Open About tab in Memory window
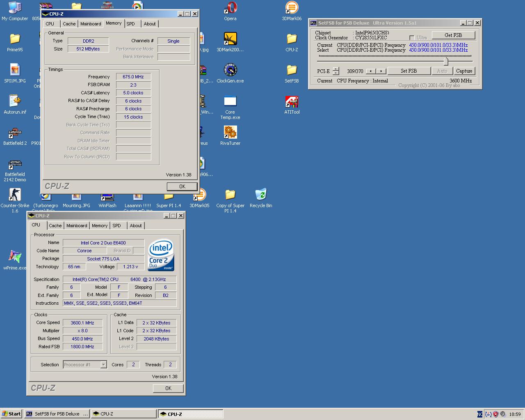Image resolution: width=525 pixels, height=420 pixels. coord(150,24)
